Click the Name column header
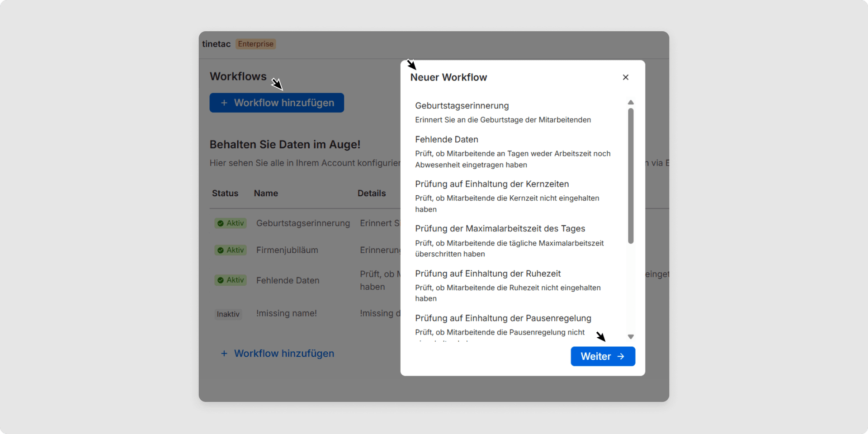 point(266,193)
